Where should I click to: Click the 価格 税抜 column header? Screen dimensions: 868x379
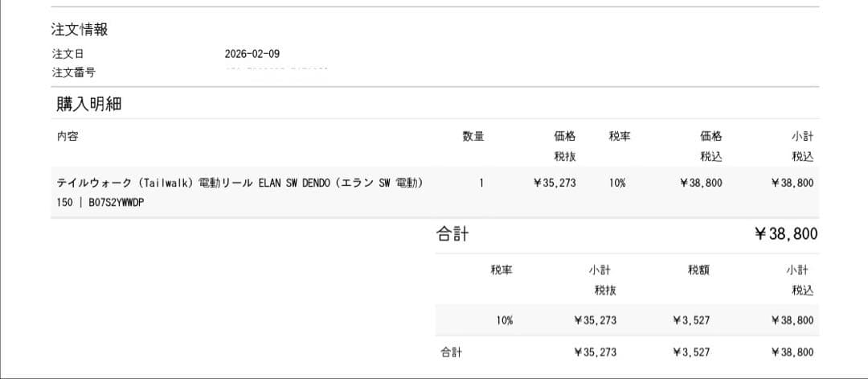565,145
